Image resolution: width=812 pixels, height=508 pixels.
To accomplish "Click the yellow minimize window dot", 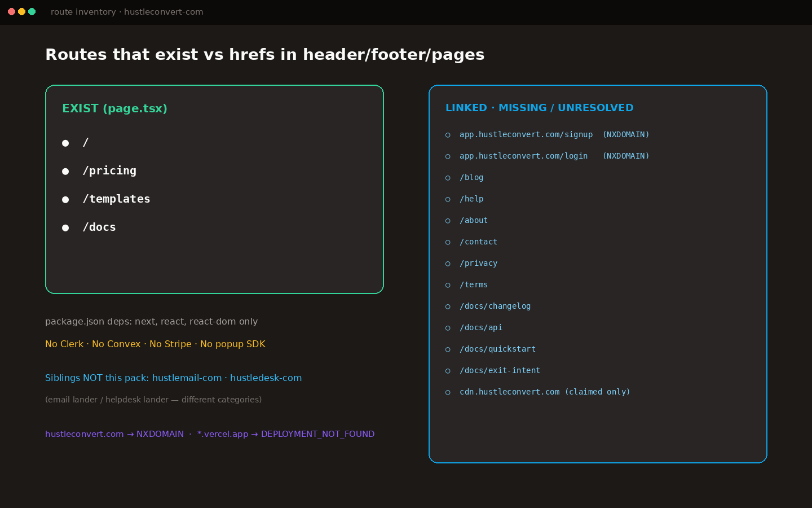I will coord(21,11).
